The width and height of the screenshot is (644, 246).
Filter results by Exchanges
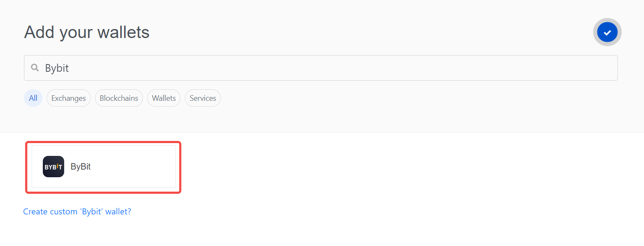click(x=68, y=98)
